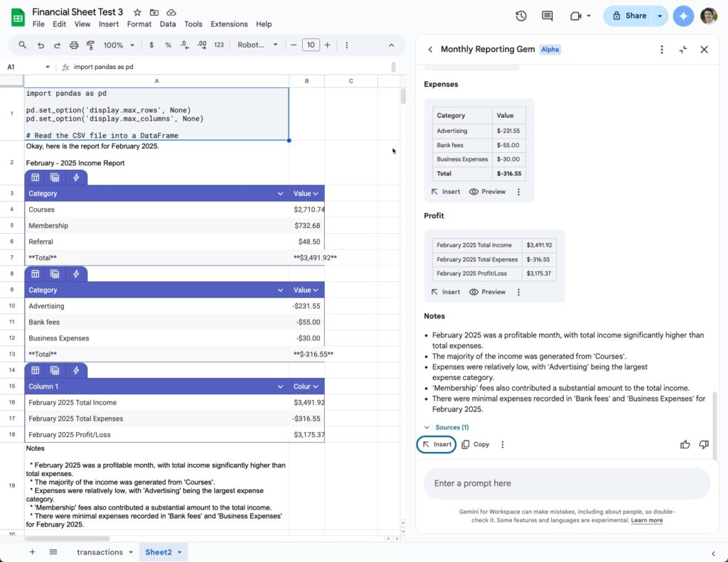Click the undo arrow in toolbar

pyautogui.click(x=41, y=45)
